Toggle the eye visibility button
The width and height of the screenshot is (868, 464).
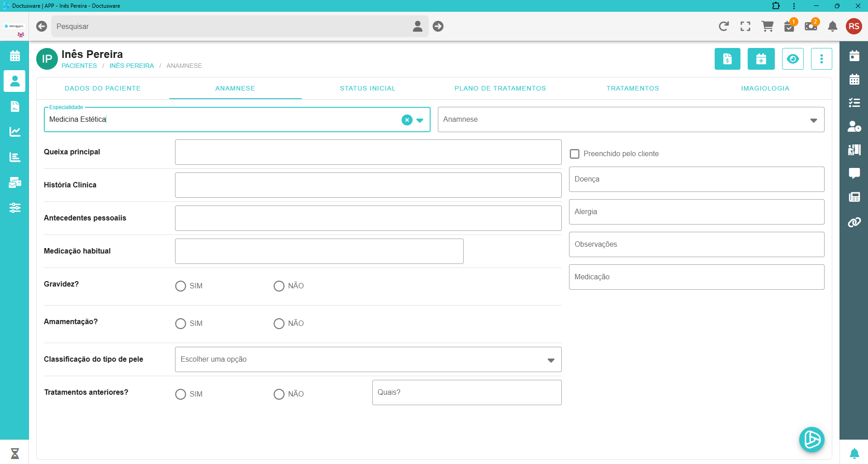click(792, 59)
